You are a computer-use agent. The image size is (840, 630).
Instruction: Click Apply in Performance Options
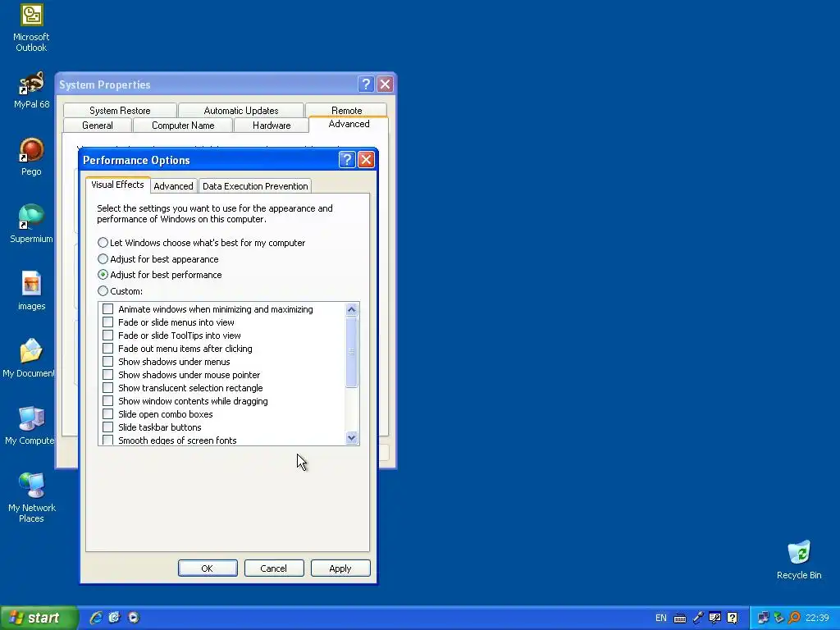[x=340, y=568]
